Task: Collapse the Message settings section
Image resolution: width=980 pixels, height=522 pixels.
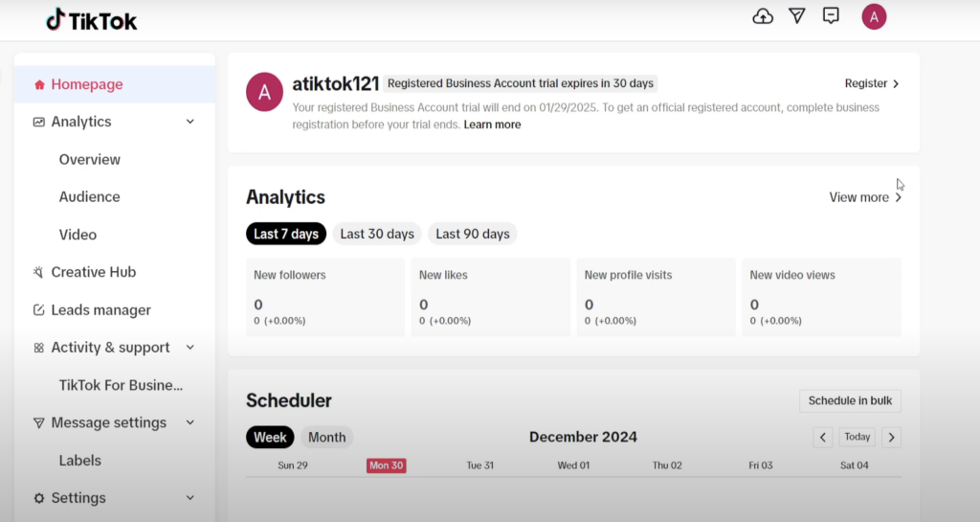Action: click(x=190, y=422)
